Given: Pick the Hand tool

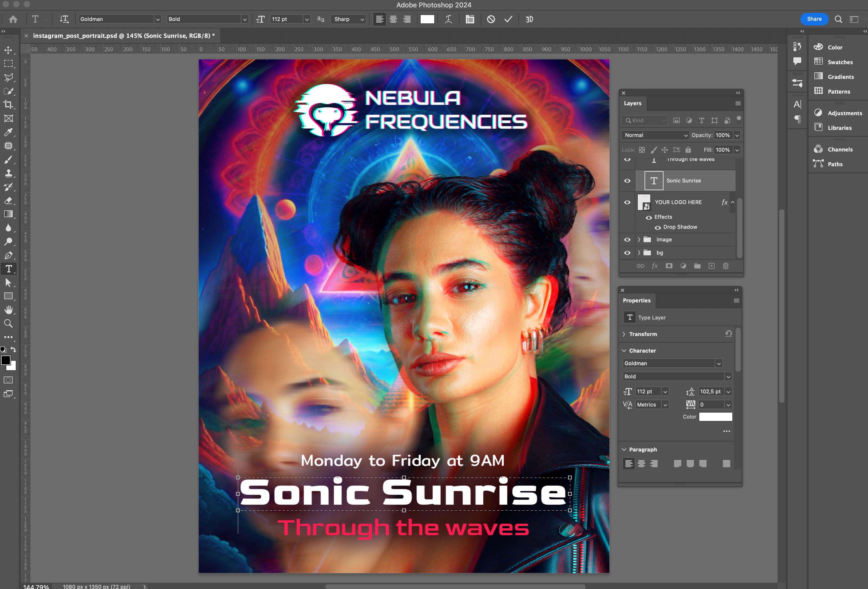Looking at the screenshot, I should pyautogui.click(x=8, y=310).
